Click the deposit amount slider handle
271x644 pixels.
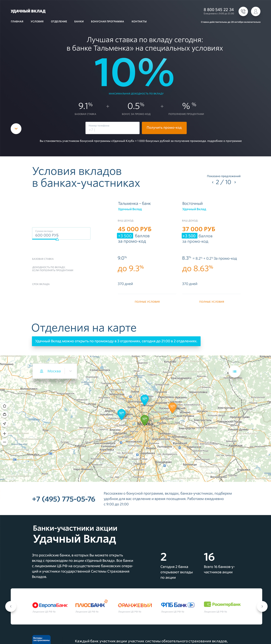tap(57, 239)
